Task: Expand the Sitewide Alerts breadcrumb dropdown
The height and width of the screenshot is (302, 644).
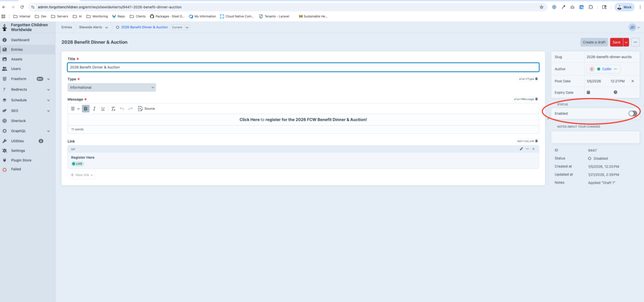Action: coord(106,27)
